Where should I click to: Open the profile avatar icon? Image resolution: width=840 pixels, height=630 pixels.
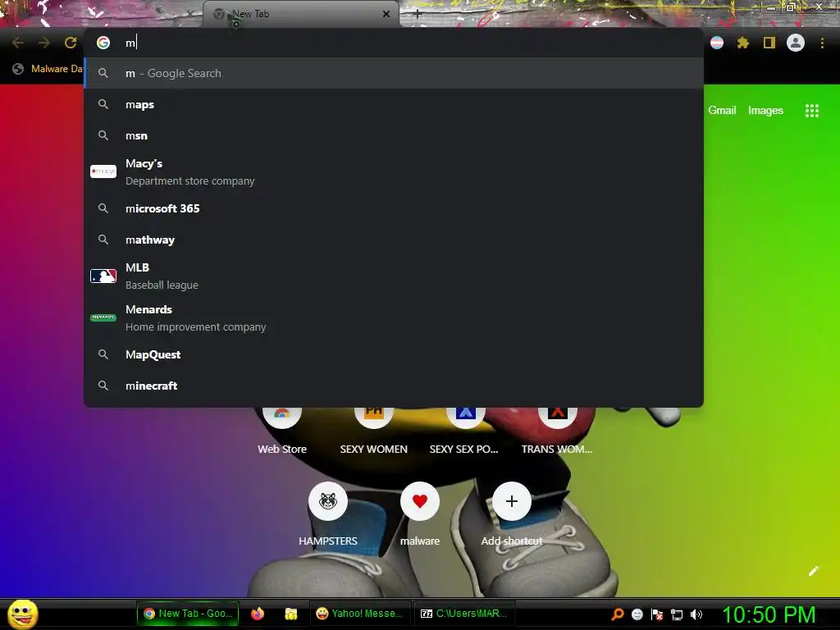796,43
